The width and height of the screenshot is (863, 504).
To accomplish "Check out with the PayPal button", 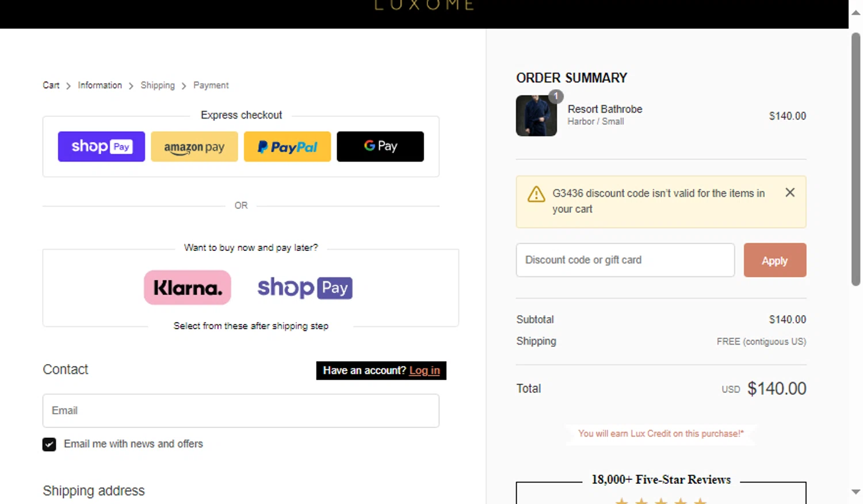I will click(x=287, y=146).
